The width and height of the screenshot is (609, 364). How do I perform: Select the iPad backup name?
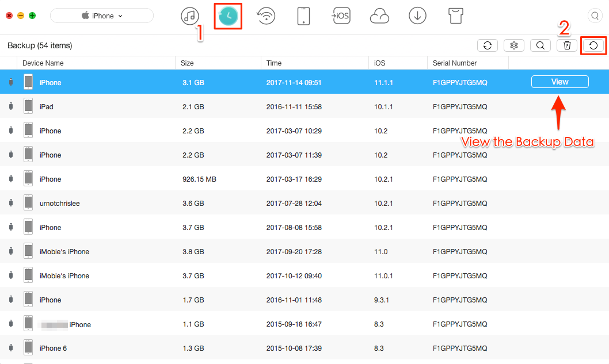pos(46,107)
